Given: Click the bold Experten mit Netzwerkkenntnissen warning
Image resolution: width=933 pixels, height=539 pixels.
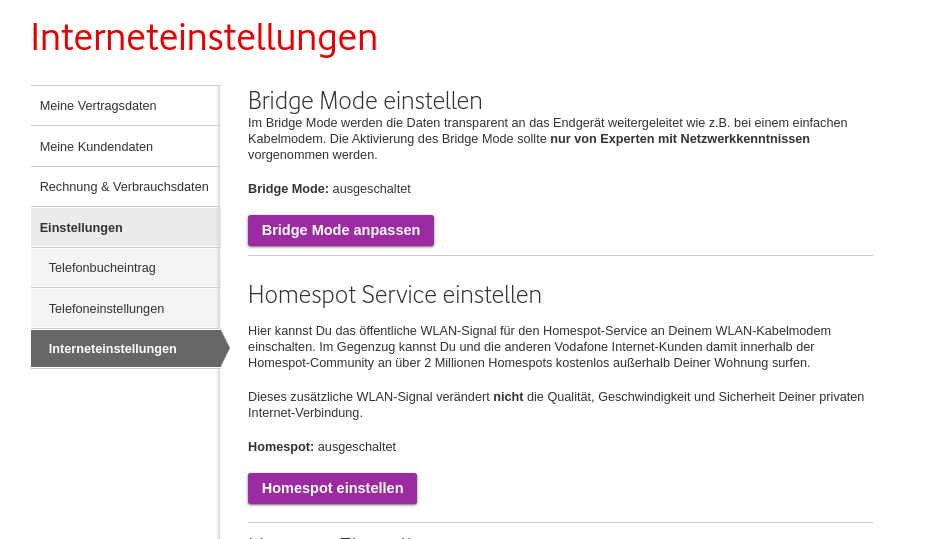Looking at the screenshot, I should 679,139.
